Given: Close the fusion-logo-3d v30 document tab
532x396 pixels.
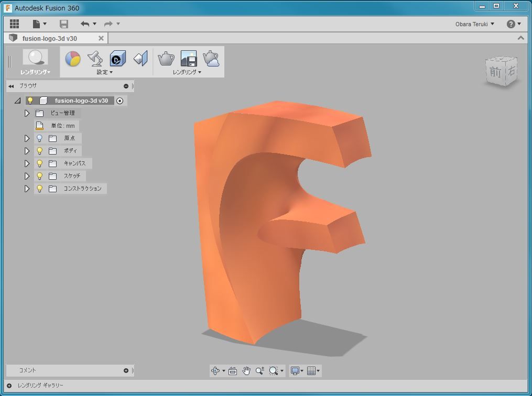Looking at the screenshot, I should pos(101,38).
